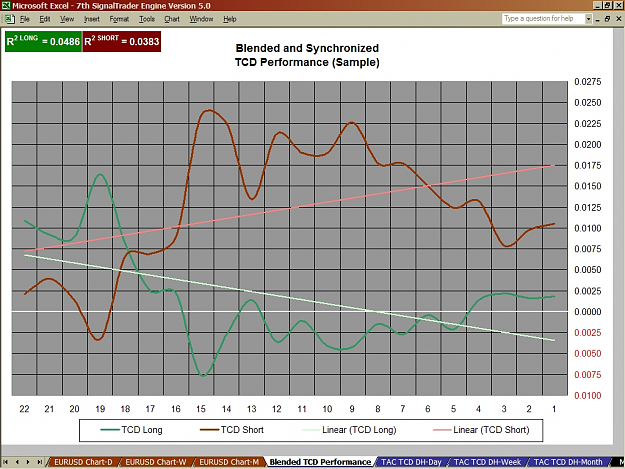This screenshot has width=625, height=469.
Task: Select the R² SHORT = 0.0383 red box
Action: pos(122,41)
